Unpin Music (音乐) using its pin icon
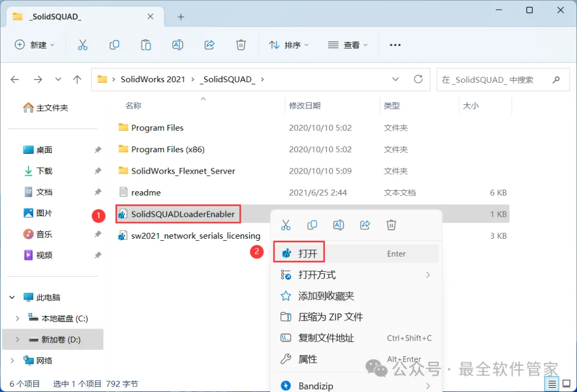The image size is (577, 392). pyautogui.click(x=98, y=234)
